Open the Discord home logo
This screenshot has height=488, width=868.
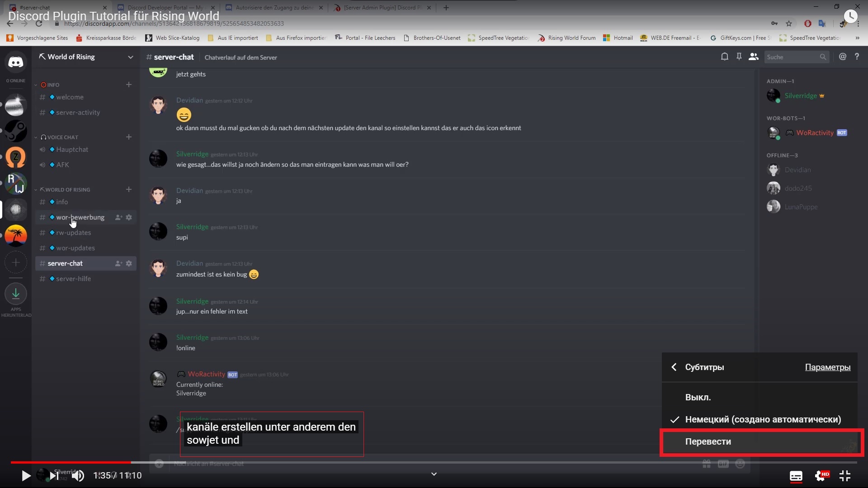click(16, 62)
